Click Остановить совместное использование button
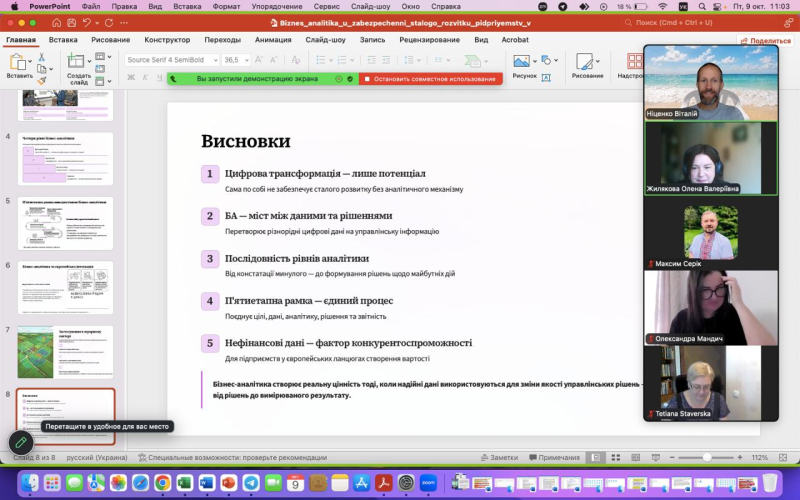800x500 pixels. (x=431, y=79)
